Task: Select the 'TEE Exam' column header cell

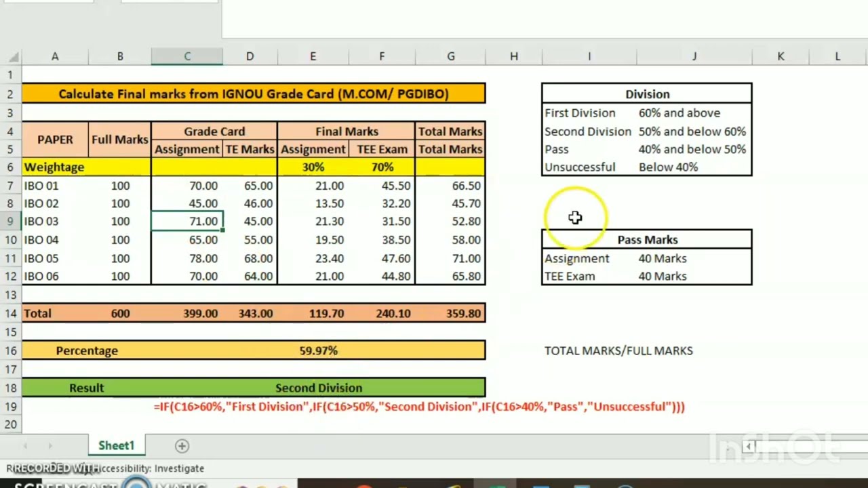Action: 382,149
